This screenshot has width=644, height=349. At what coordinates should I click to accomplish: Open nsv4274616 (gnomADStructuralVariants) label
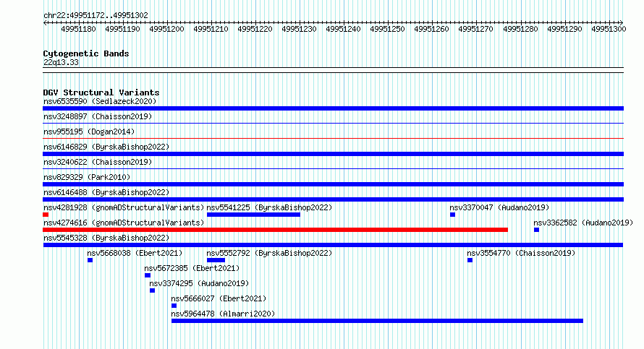coord(124,223)
